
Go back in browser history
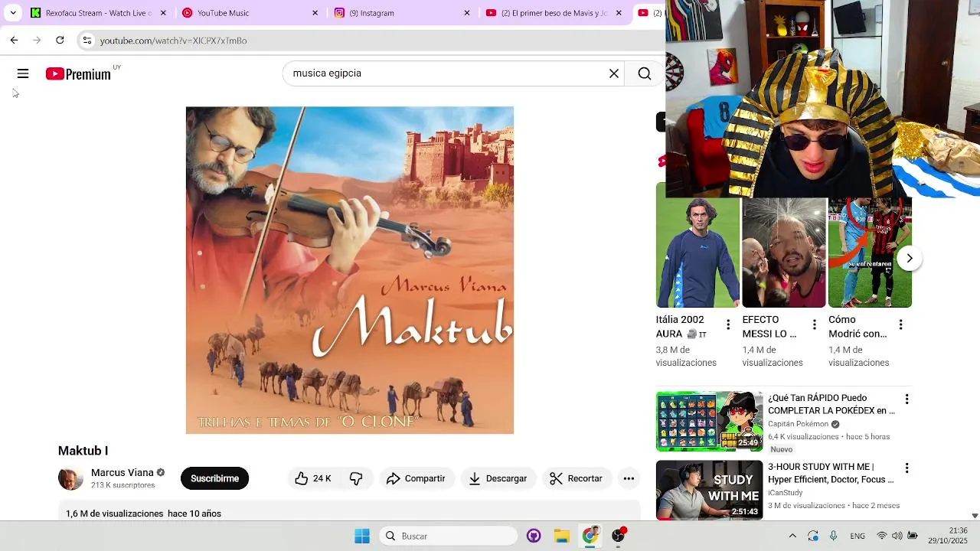(x=14, y=40)
